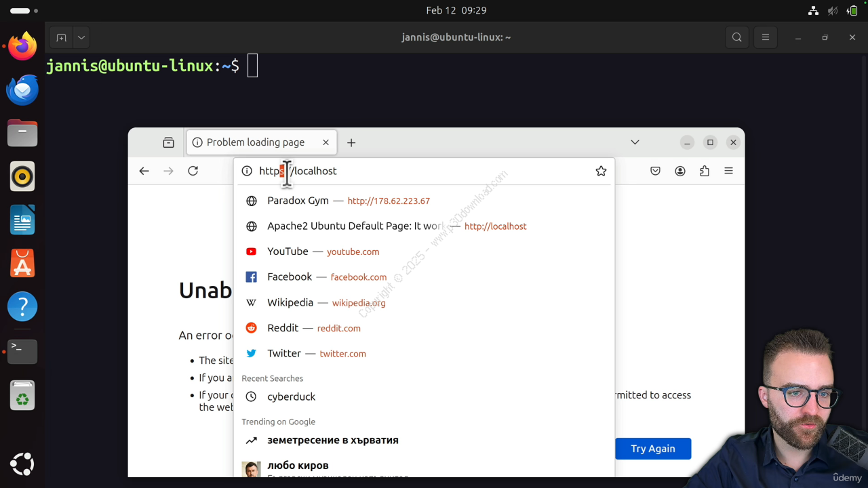Screen dimensions: 868x488
Task: Select the Reddit suggestion
Action: click(x=424, y=328)
